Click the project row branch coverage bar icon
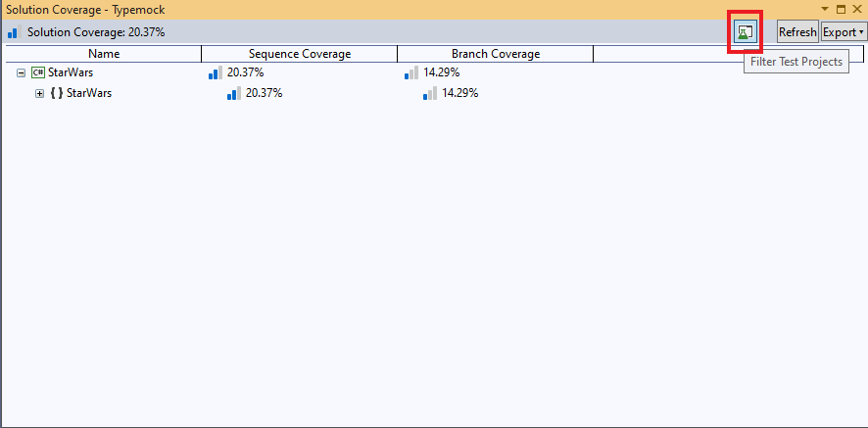This screenshot has width=868, height=428. pos(411,72)
